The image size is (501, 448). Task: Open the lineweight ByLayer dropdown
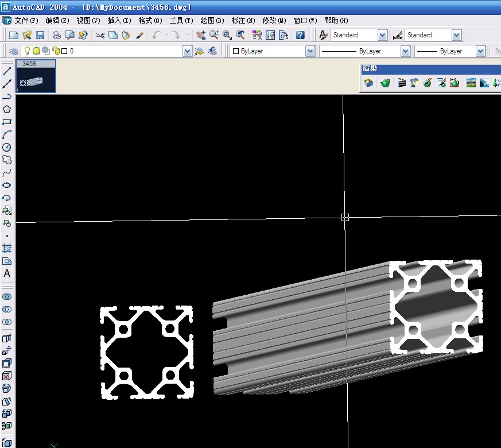tap(480, 51)
